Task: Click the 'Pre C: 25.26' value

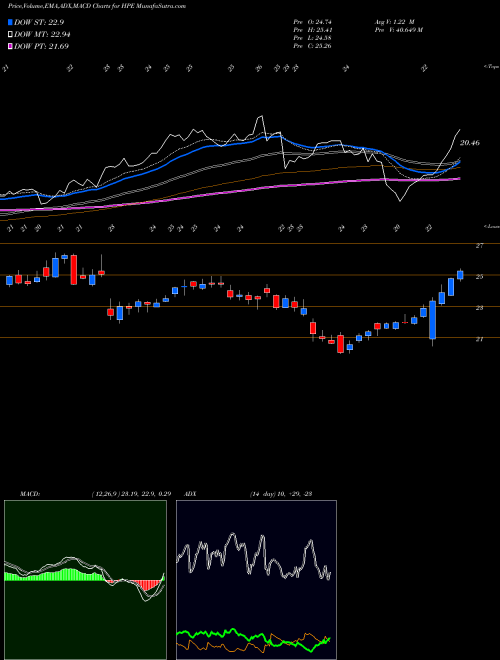Action: click(x=312, y=46)
